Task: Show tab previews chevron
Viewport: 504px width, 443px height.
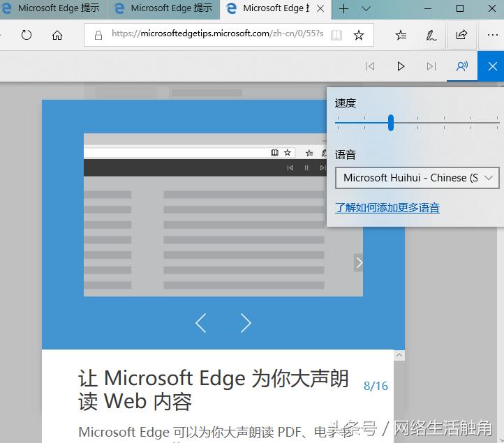Action: pos(366,8)
